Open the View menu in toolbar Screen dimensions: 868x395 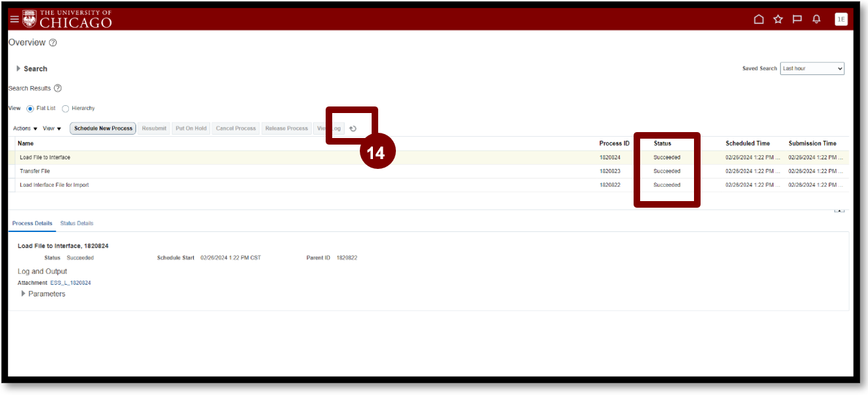52,129
